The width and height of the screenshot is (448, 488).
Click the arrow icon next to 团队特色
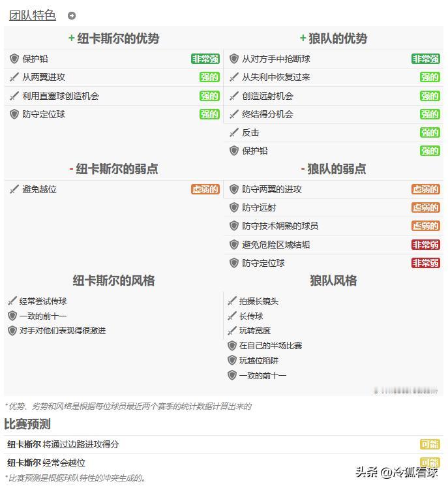(72, 16)
